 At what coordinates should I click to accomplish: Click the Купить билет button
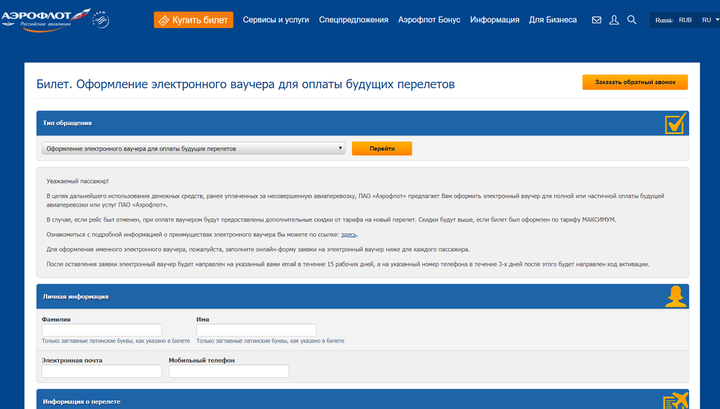193,20
